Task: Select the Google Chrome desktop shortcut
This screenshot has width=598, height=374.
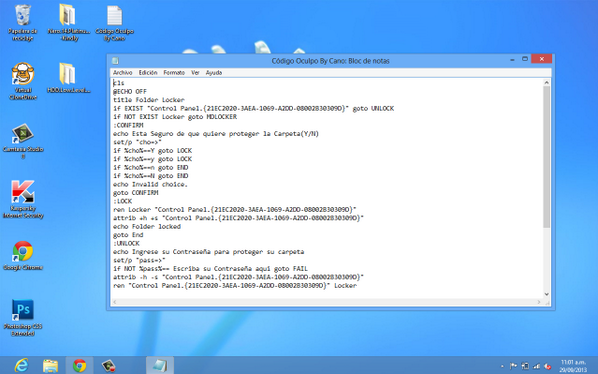Action: pos(23,255)
